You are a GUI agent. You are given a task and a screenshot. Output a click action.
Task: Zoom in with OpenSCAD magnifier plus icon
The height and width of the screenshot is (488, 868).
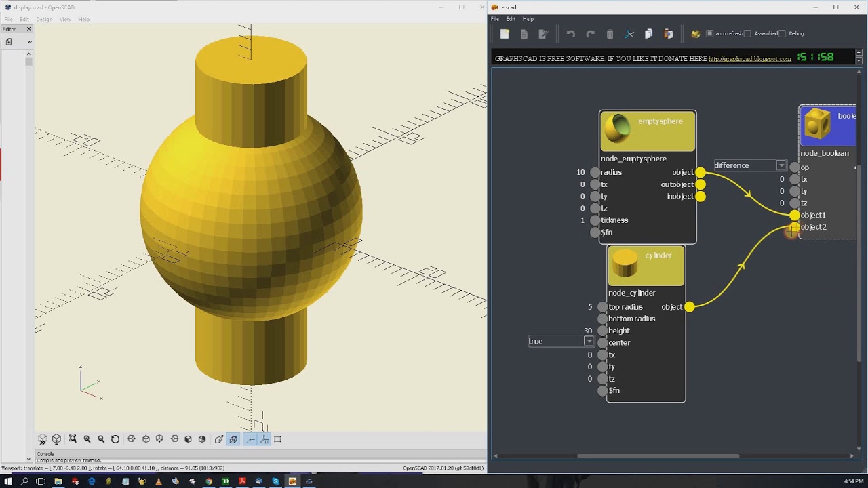pos(87,439)
